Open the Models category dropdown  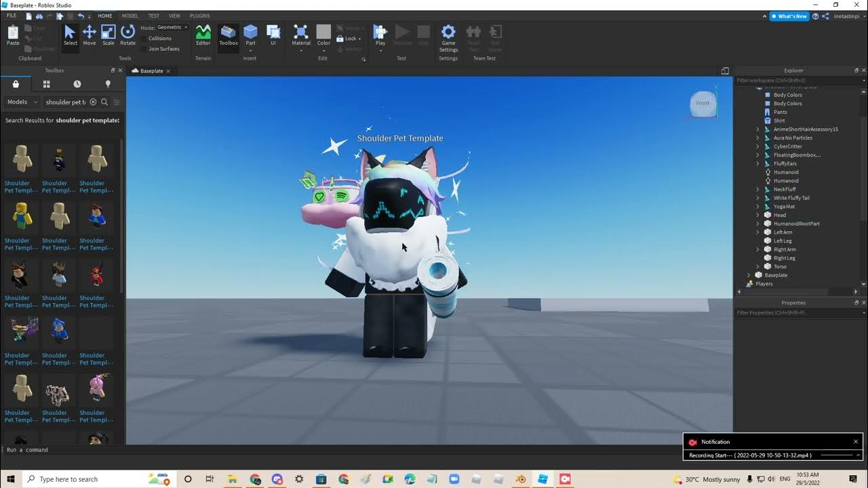(22, 102)
